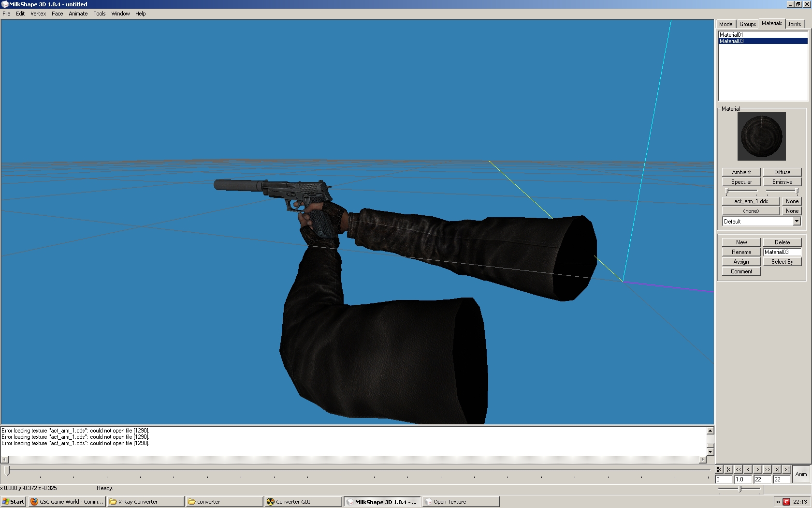Image resolution: width=812 pixels, height=508 pixels.
Task: Open the Edit menu
Action: coord(20,14)
